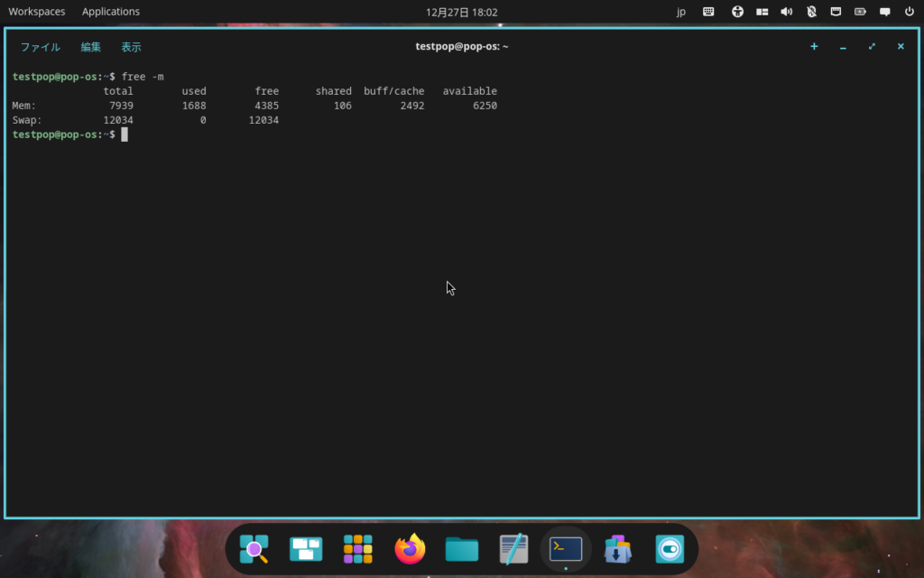Add a new terminal tab with plus

point(814,47)
